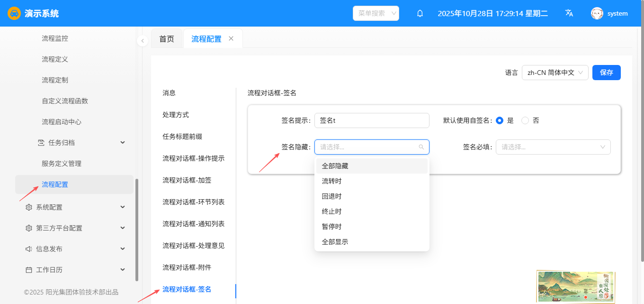This screenshot has height=304, width=644.
Task: Open the 语言 zh-CN dropdown
Action: tap(555, 73)
